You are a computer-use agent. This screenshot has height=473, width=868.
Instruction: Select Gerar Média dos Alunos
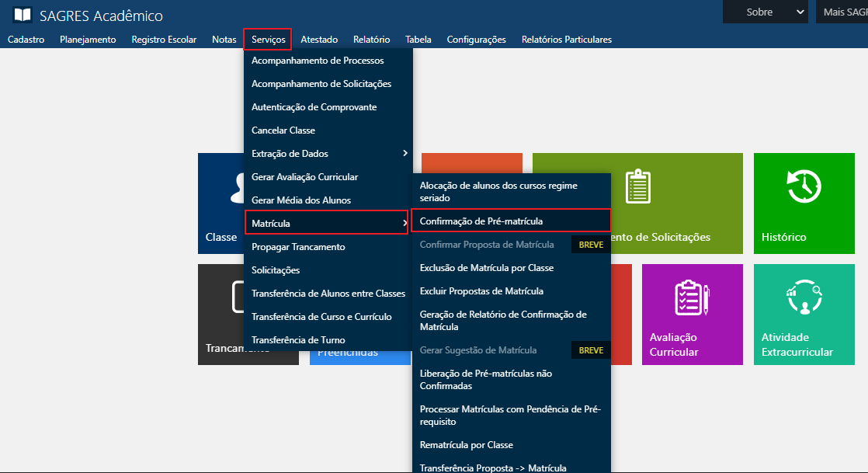301,200
